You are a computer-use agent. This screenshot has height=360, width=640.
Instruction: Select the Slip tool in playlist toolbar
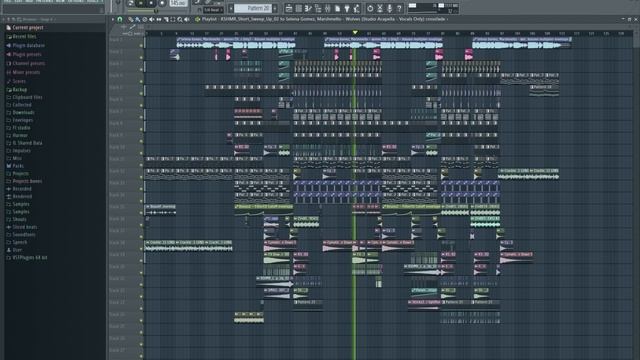point(159,19)
